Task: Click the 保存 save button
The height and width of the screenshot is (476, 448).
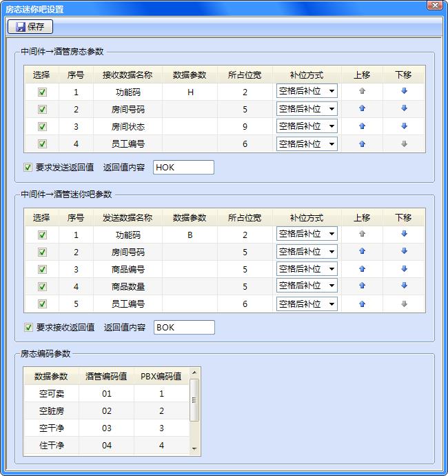Action: (x=30, y=27)
